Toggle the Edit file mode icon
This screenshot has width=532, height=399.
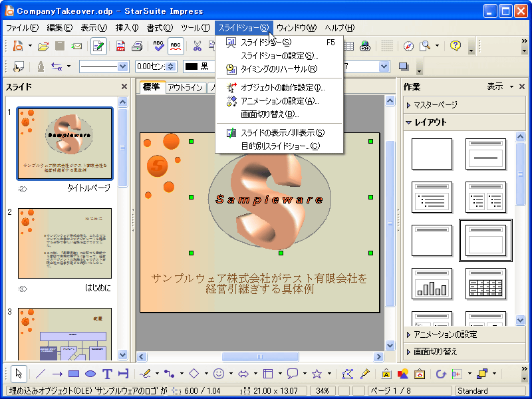tap(98, 46)
